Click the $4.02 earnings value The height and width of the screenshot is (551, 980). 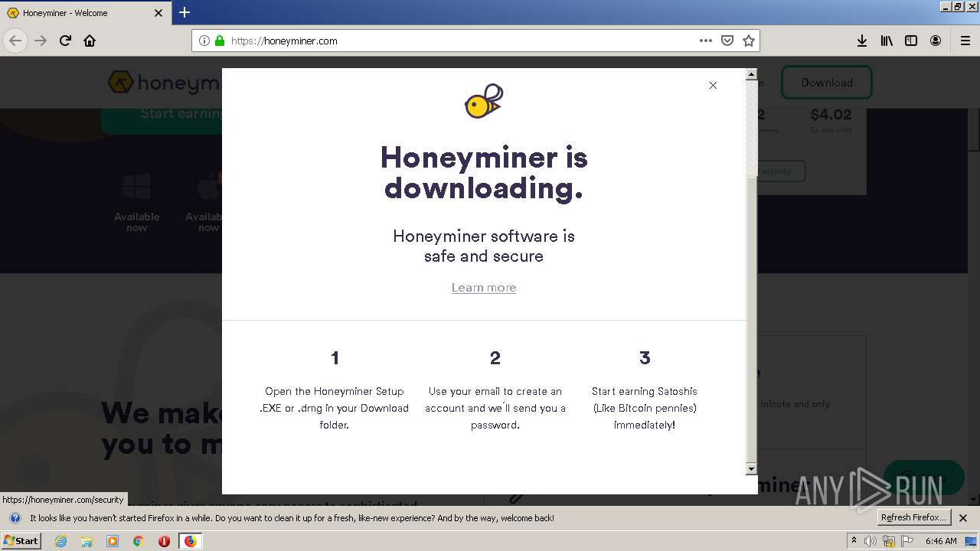coord(831,115)
